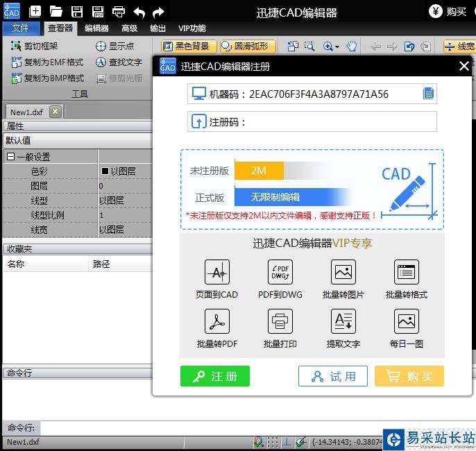Screen dimensions: 476x451
Task: Redo with the forward arrow icon
Action: coord(158,12)
